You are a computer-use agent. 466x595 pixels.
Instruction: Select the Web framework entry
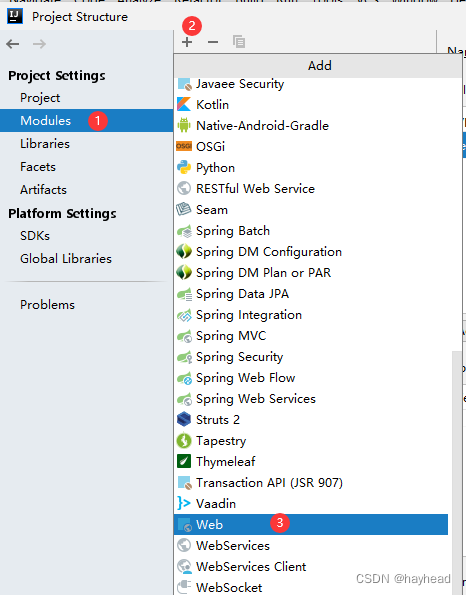tap(311, 524)
